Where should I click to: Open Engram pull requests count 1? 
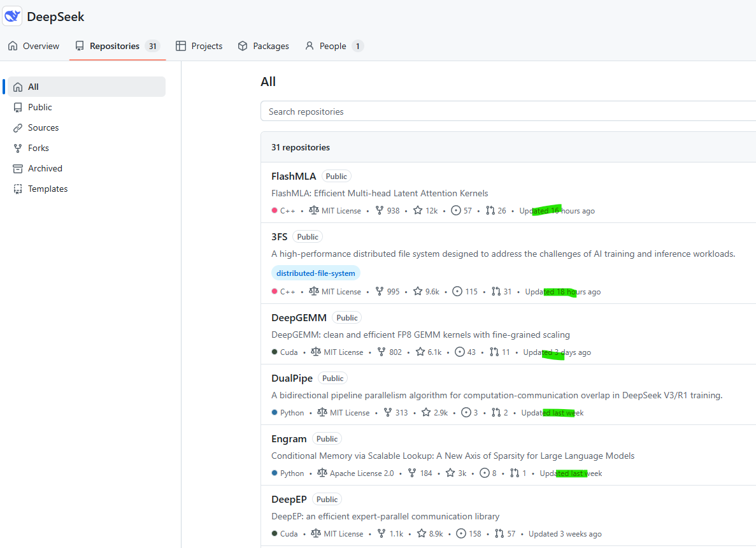pos(518,473)
